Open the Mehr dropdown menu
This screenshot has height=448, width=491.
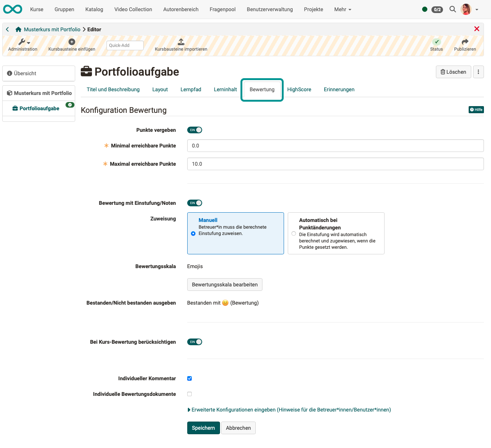pos(342,9)
